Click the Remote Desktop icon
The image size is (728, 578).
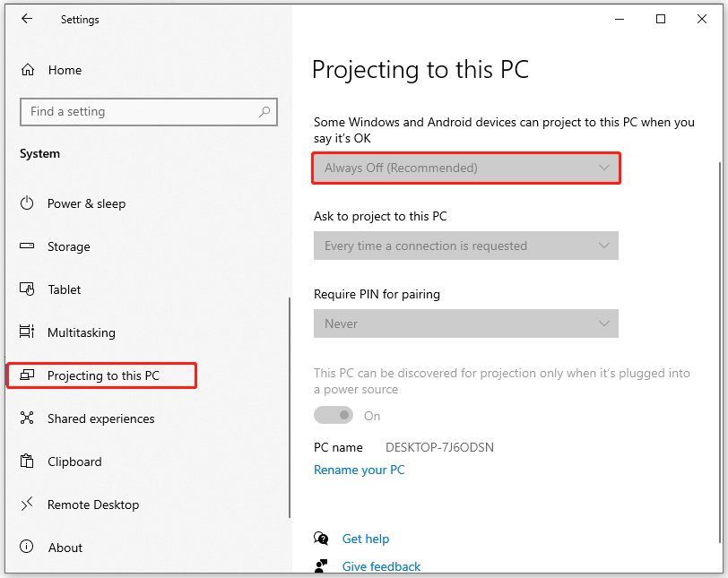(28, 505)
